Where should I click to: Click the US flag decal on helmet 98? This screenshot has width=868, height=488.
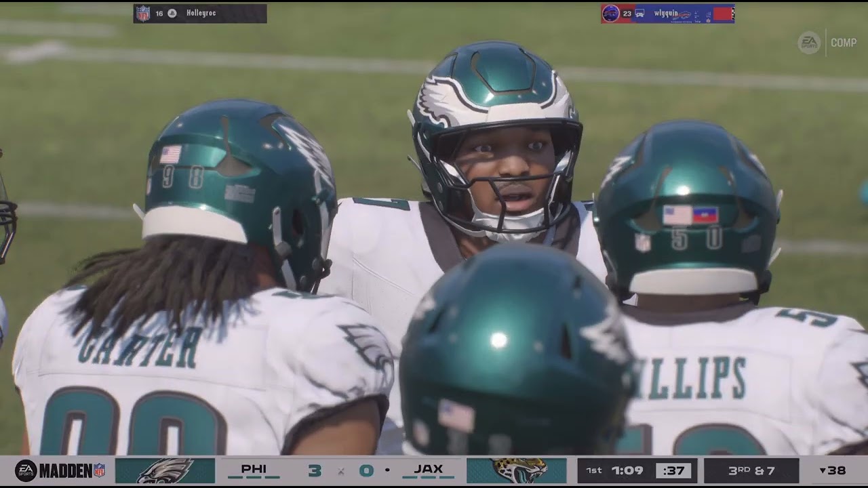click(x=171, y=155)
